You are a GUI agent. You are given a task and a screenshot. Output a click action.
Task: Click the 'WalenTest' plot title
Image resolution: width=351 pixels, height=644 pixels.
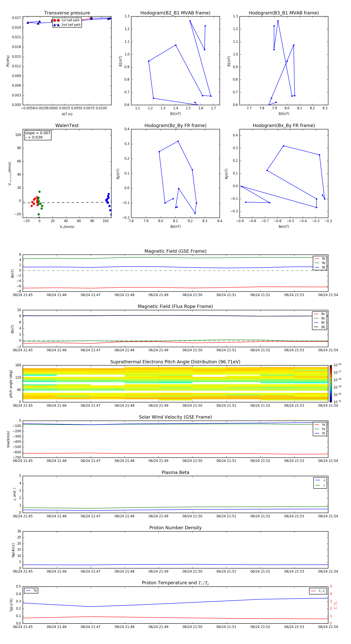tap(67, 125)
